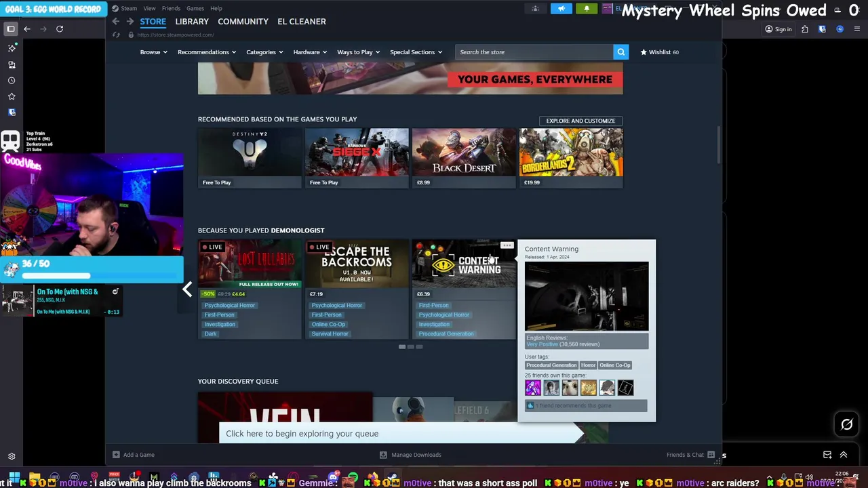Open the Games menu

195,8
